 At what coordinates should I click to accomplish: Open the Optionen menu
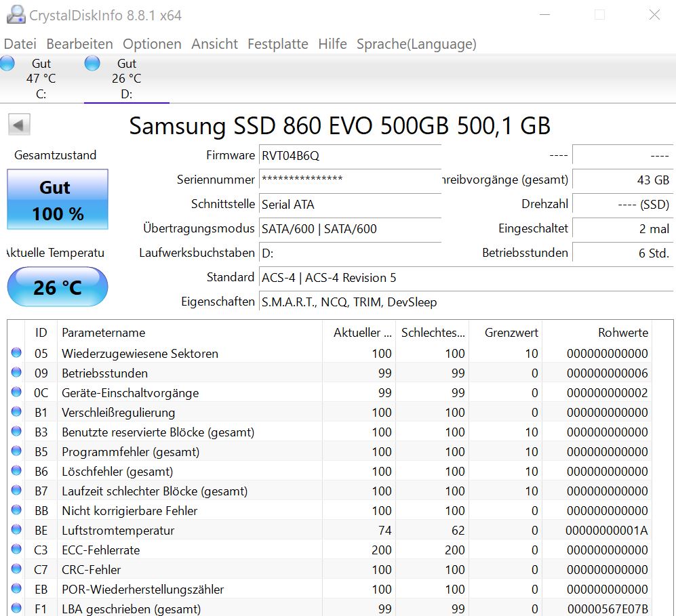[x=152, y=44]
